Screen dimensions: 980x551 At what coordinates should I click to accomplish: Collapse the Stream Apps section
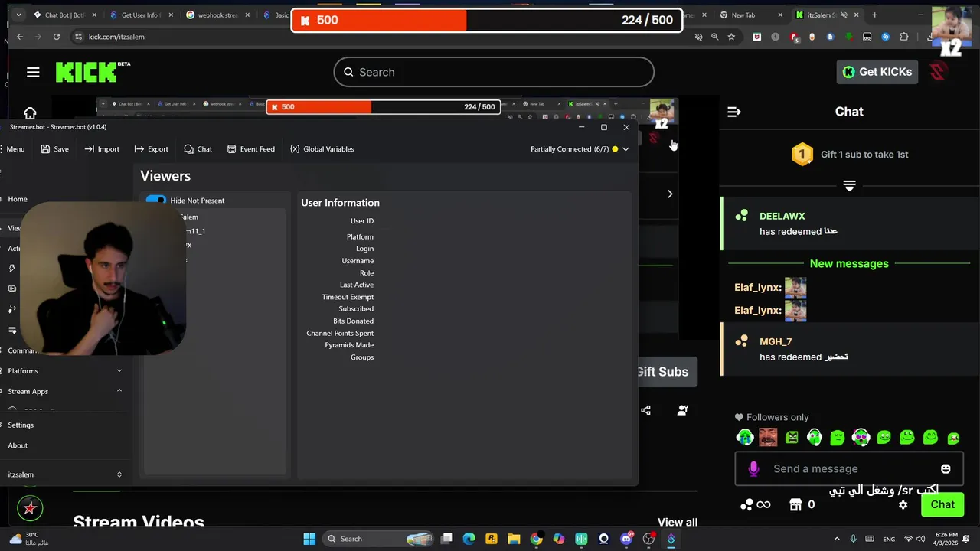(119, 391)
